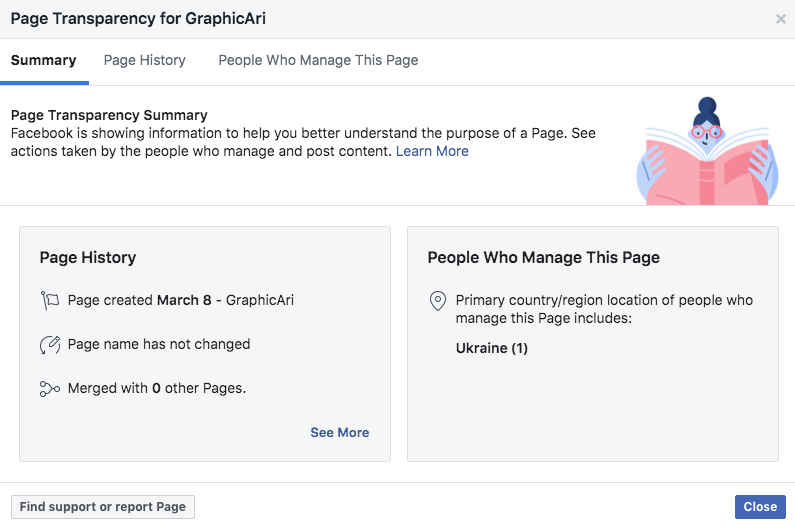Screen dimensions: 795x530
Task: Open the Learn More link
Action: pyautogui.click(x=432, y=151)
